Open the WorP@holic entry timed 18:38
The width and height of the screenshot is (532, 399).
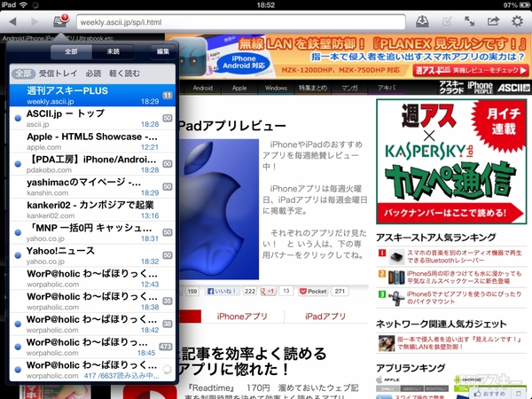pyautogui.click(x=92, y=301)
